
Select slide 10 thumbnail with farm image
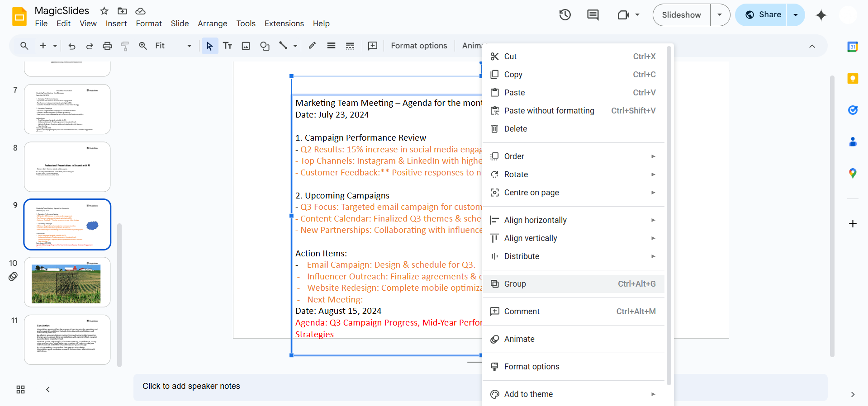pos(67,283)
